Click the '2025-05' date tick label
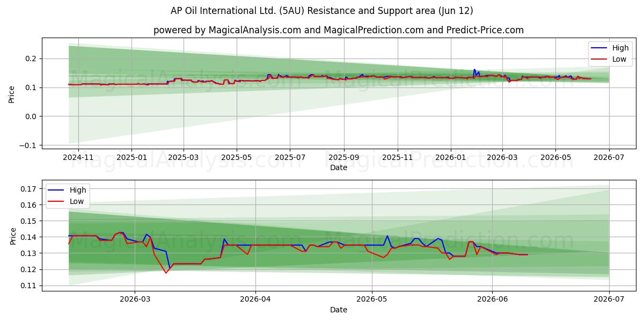This screenshot has height=322, width=644. pyautogui.click(x=237, y=157)
